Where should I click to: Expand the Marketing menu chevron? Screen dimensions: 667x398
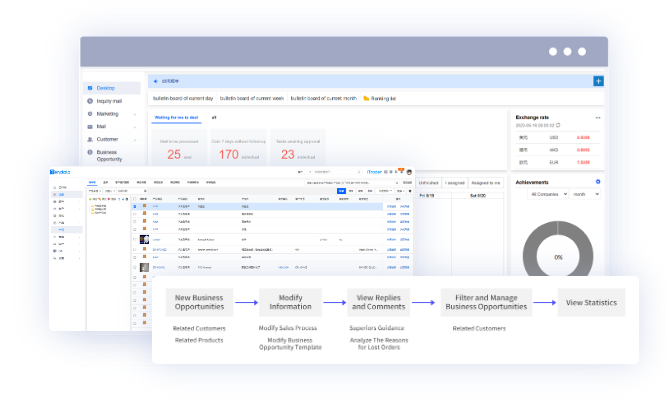click(135, 114)
